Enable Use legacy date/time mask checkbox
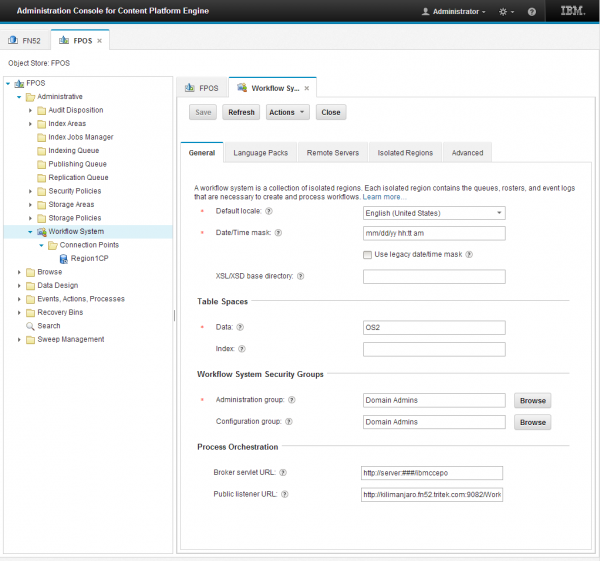The width and height of the screenshot is (600, 561). click(x=367, y=255)
